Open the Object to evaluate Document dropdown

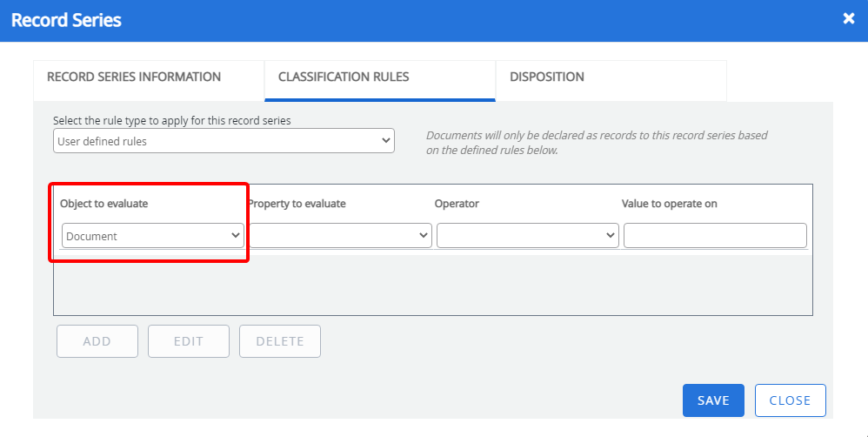(153, 236)
